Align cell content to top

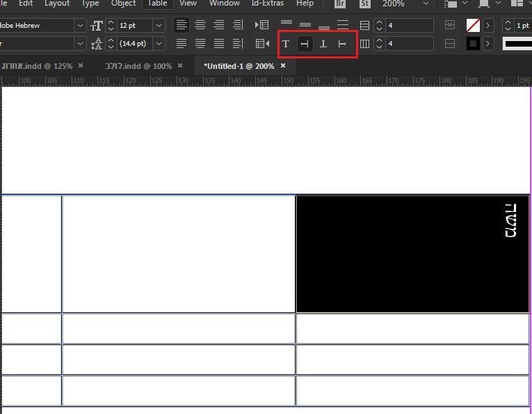tap(287, 22)
